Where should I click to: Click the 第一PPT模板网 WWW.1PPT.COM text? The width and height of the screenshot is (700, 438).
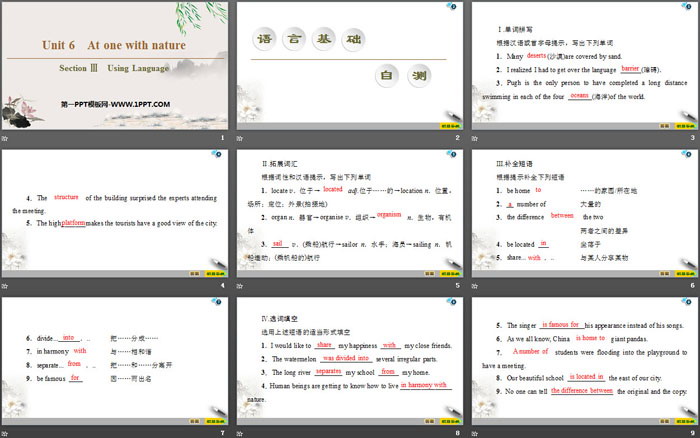coord(115,104)
